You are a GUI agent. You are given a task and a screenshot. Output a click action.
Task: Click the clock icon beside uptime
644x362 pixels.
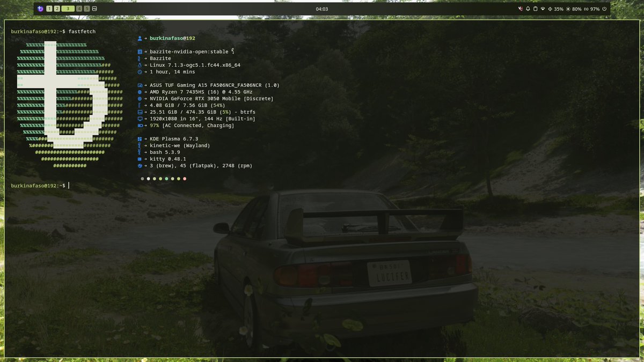coord(140,72)
